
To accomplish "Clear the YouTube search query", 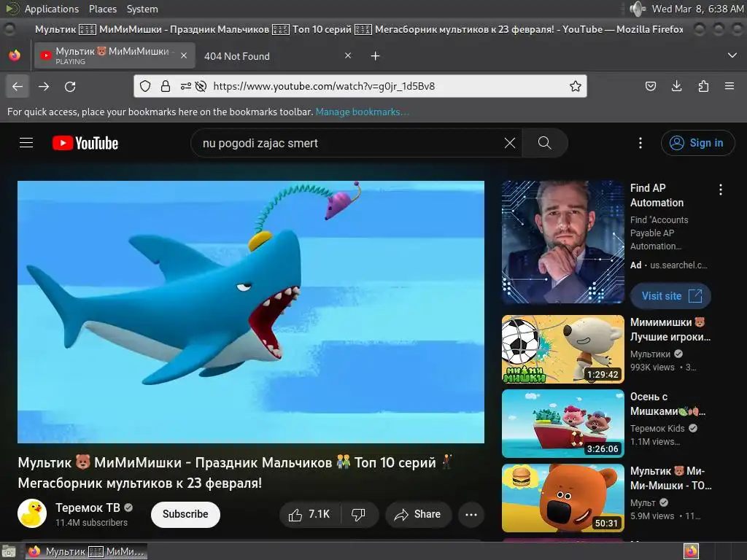I will (510, 143).
